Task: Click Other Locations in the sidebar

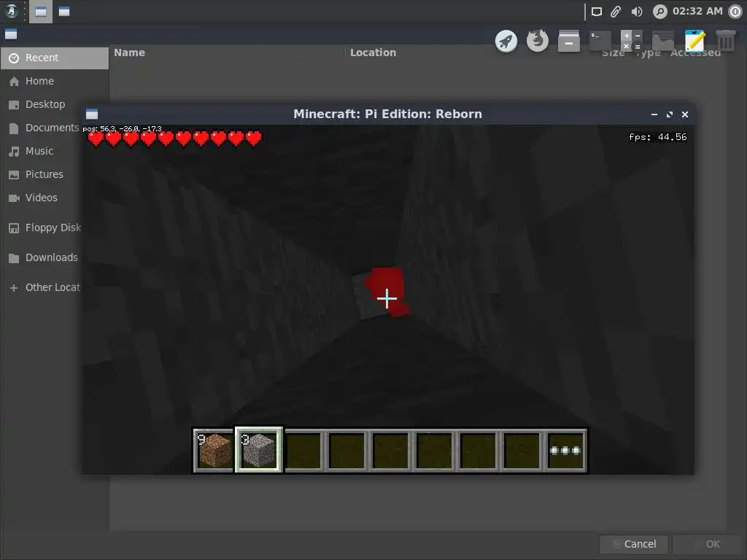Action: coord(42,287)
